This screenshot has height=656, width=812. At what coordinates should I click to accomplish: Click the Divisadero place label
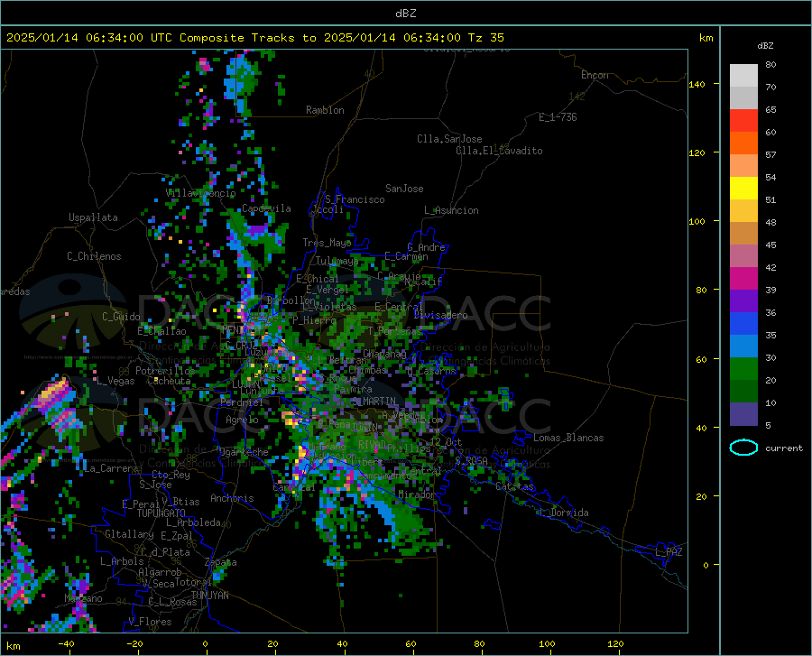(x=440, y=315)
